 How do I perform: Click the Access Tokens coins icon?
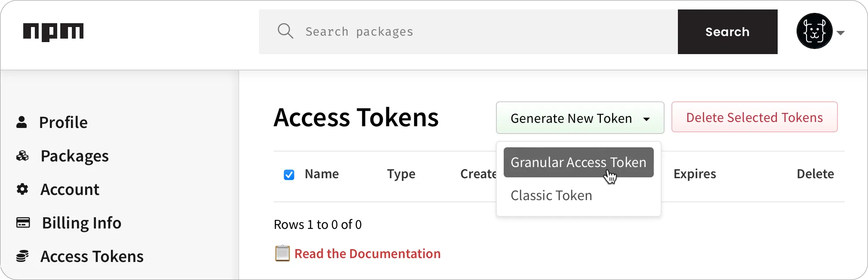pos(22,256)
